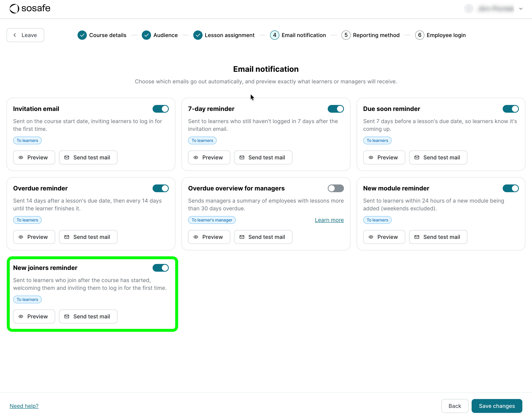Click the Course details checkmark icon
The width and height of the screenshot is (532, 416).
82,35
